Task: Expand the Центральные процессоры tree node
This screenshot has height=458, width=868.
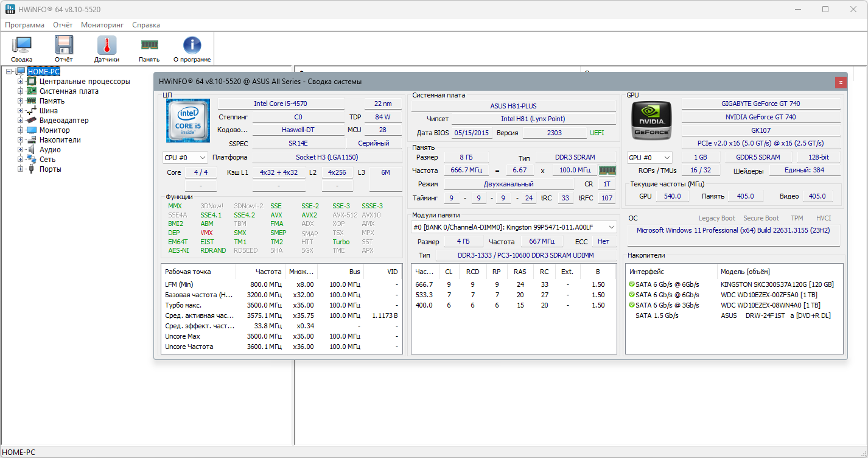Action: tap(20, 82)
